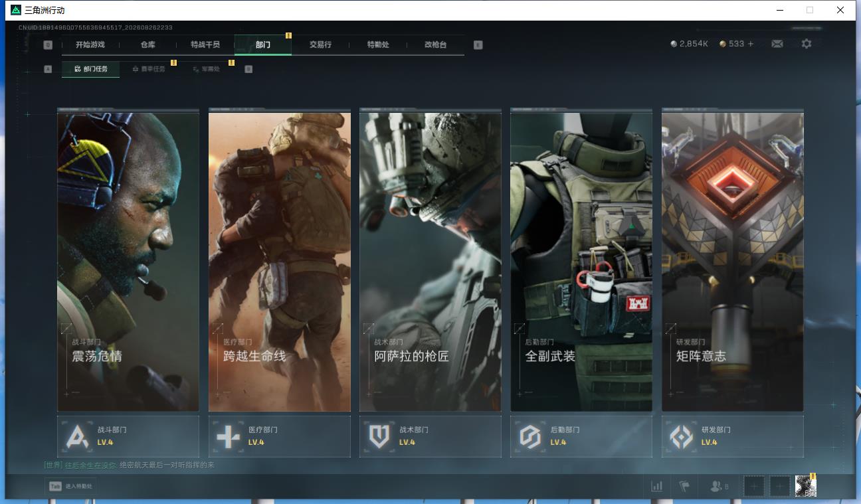Click the second empty squad plus slot

(780, 486)
